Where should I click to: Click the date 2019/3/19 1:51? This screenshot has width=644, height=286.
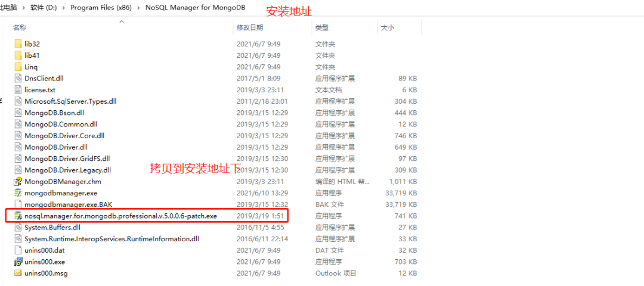[x=261, y=216]
